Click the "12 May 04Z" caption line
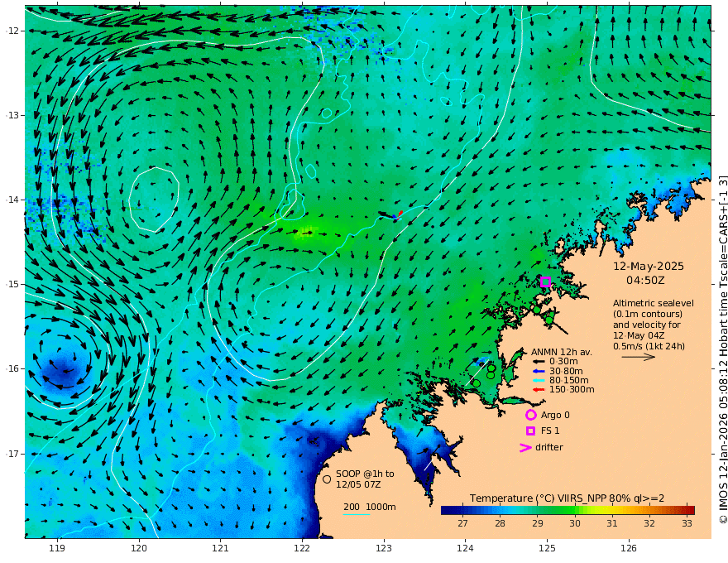Image resolution: width=728 pixels, height=563 pixels. point(639,335)
